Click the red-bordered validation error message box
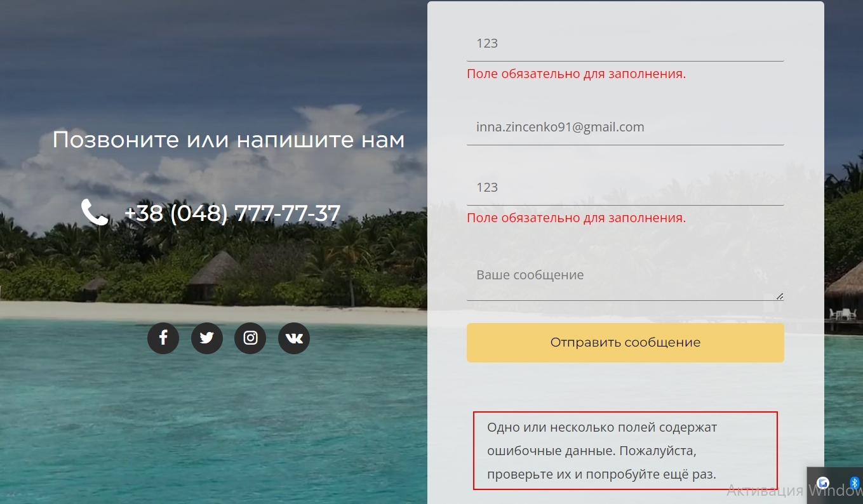Screen dimensions: 863x504 tap(626, 451)
